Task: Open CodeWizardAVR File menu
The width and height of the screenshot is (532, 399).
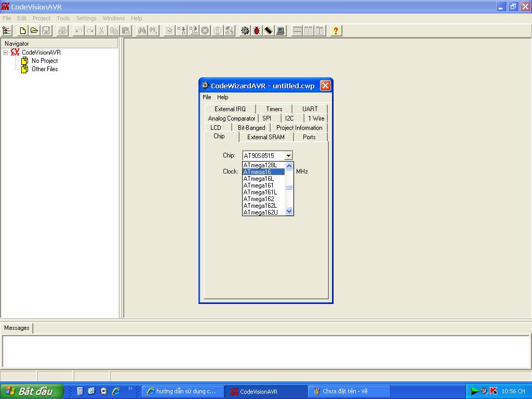Action: (x=207, y=97)
